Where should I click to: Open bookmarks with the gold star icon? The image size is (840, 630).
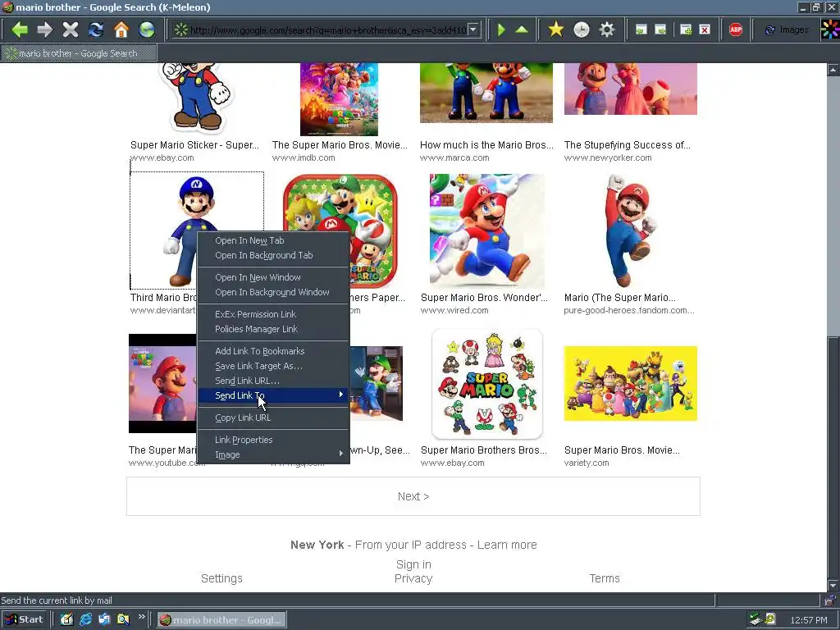click(x=556, y=30)
